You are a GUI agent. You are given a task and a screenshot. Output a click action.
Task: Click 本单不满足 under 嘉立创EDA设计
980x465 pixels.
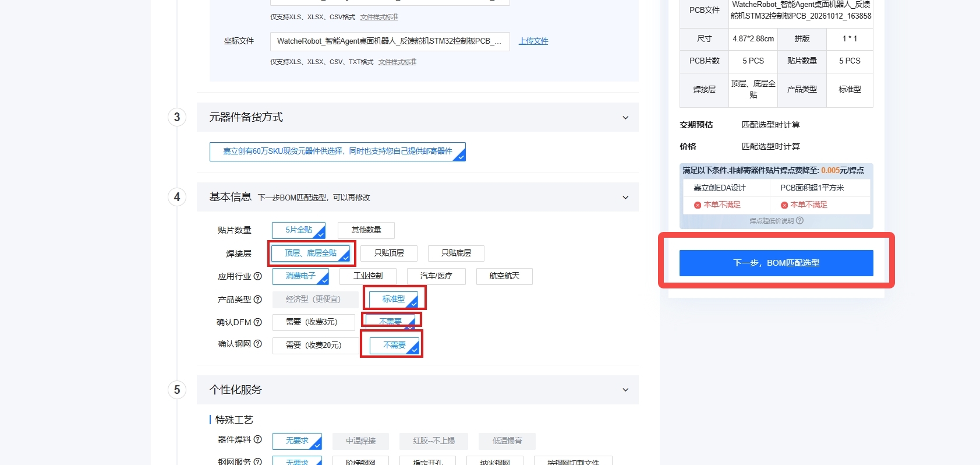[x=722, y=205]
